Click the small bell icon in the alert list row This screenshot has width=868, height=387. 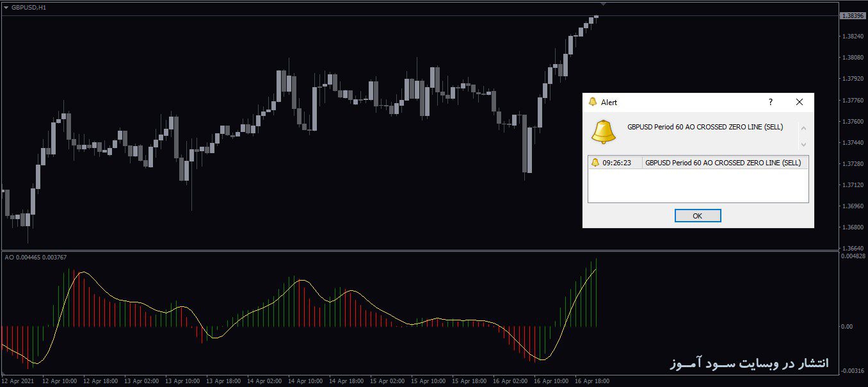(595, 163)
